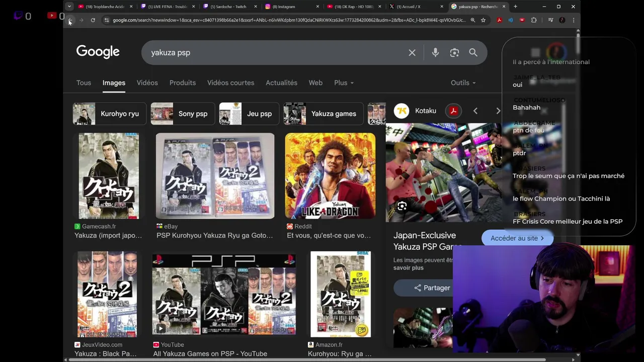
Task: Switch to the Actualités tab
Action: 282,82
